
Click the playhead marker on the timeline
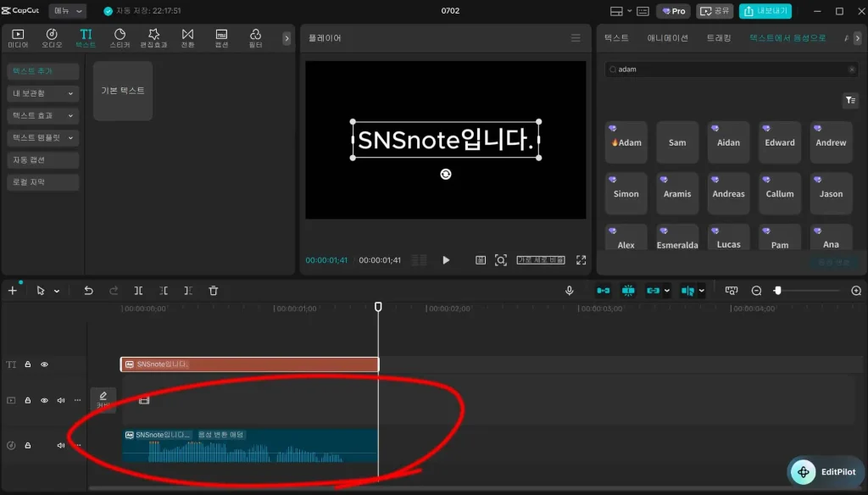(378, 307)
